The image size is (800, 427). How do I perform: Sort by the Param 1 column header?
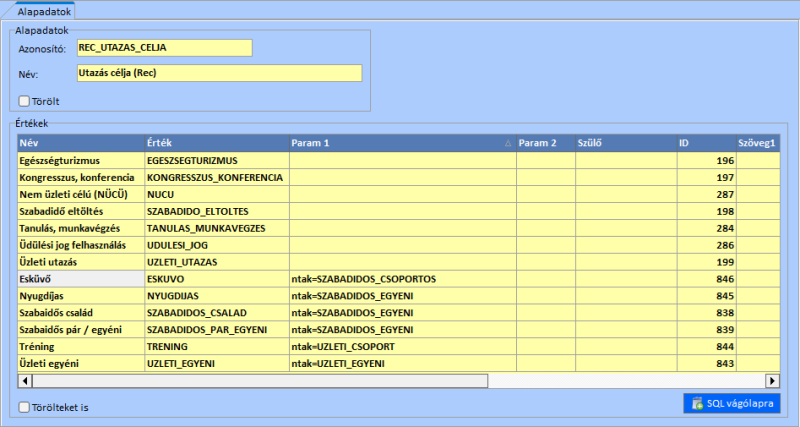(x=400, y=143)
